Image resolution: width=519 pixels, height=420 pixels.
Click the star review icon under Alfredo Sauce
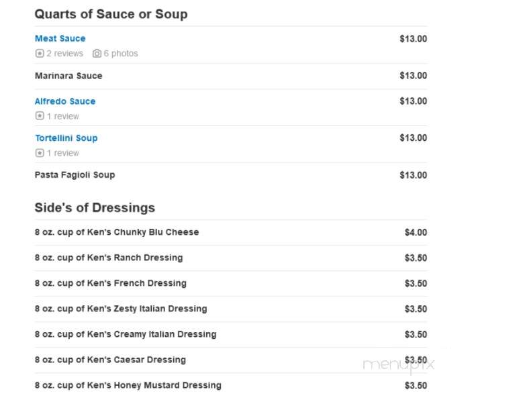(40, 116)
